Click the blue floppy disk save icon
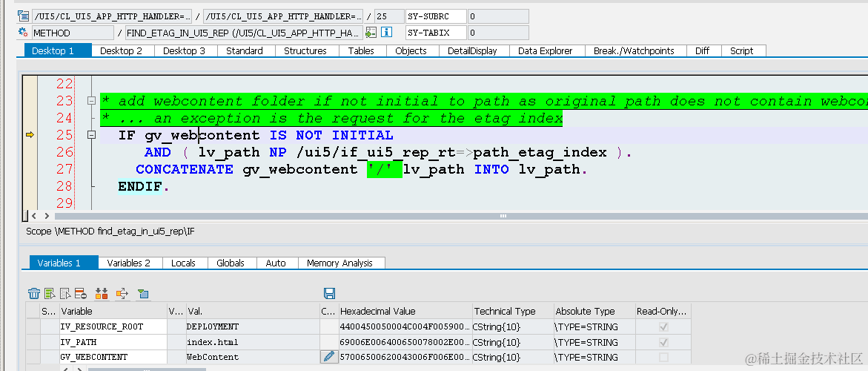868x371 pixels. click(329, 294)
